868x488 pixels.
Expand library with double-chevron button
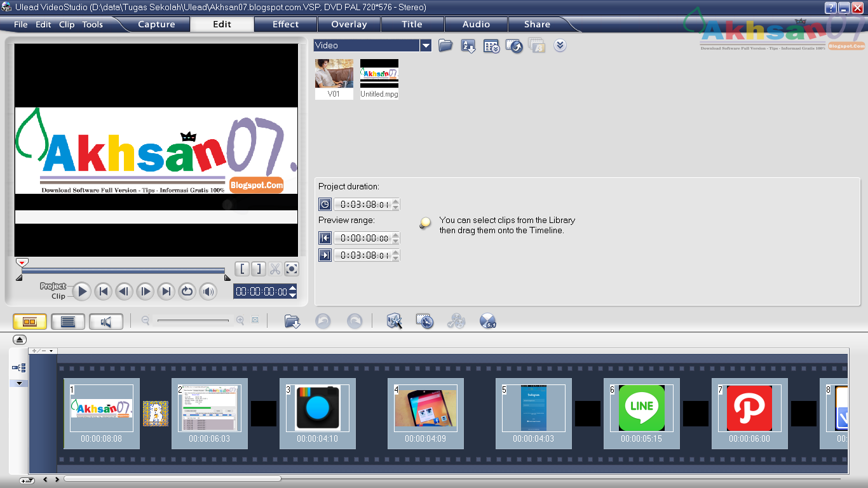(560, 45)
